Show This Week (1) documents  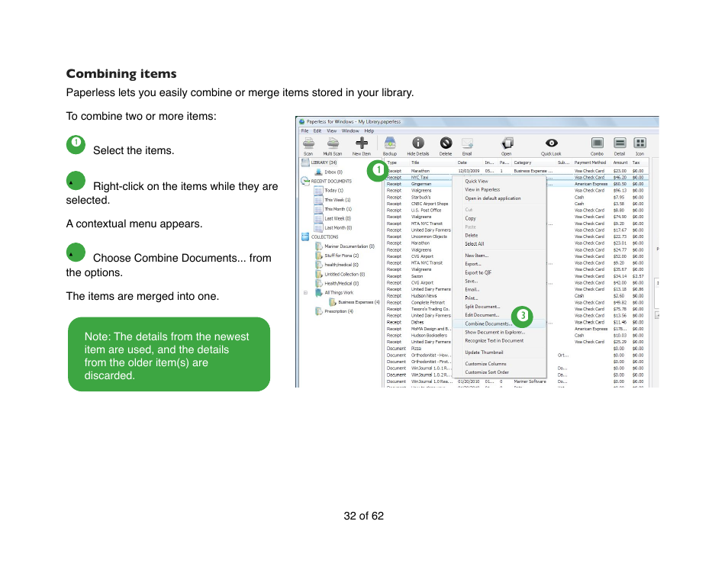click(x=337, y=200)
